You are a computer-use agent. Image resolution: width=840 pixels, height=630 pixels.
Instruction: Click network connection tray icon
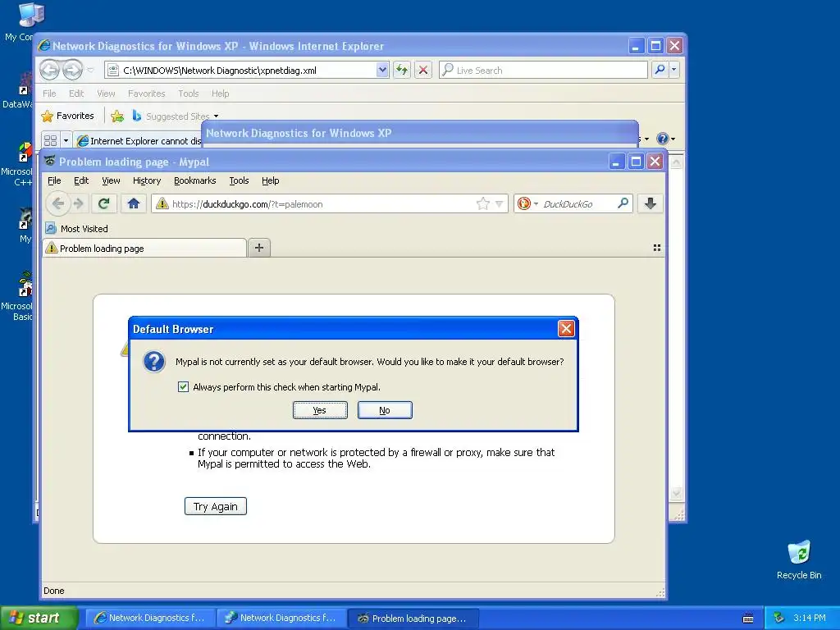coord(778,618)
